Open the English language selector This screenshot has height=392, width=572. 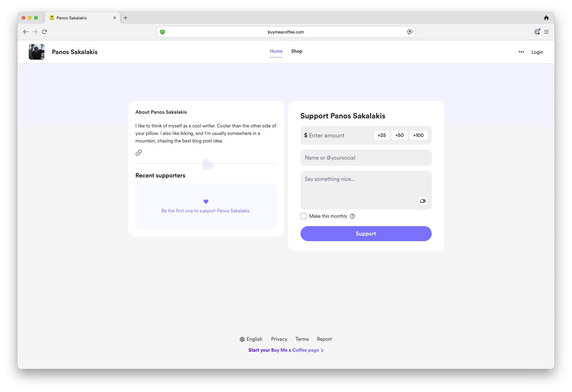(251, 339)
